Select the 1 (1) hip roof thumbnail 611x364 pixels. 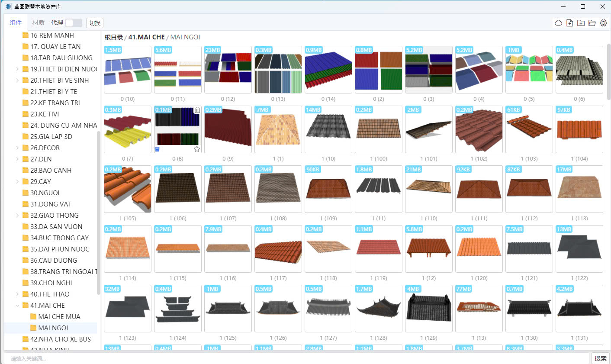278,129
